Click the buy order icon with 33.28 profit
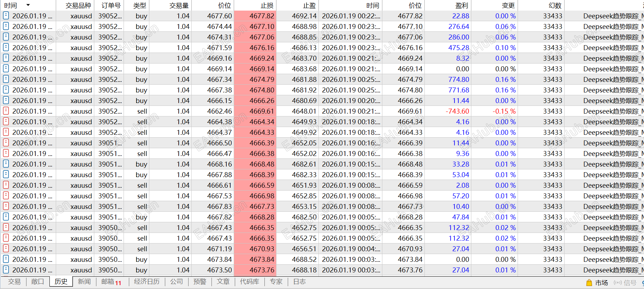 click(6, 164)
